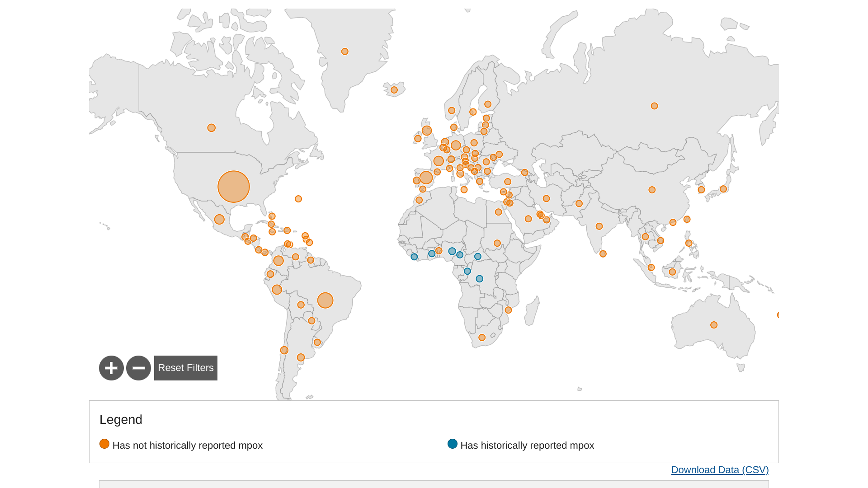Screen dimensions: 868x488
Task: Select the Mexico case bubble
Action: 219,220
